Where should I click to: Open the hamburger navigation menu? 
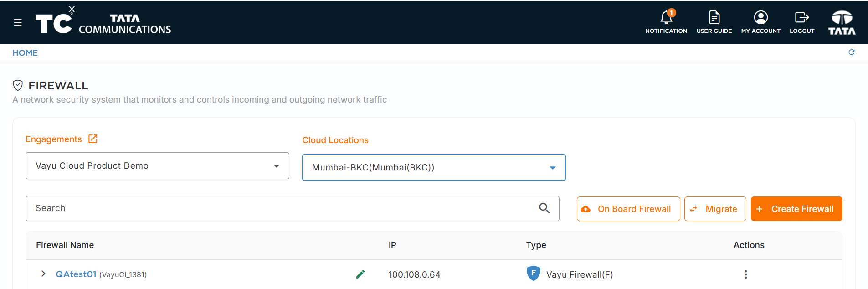click(x=18, y=22)
